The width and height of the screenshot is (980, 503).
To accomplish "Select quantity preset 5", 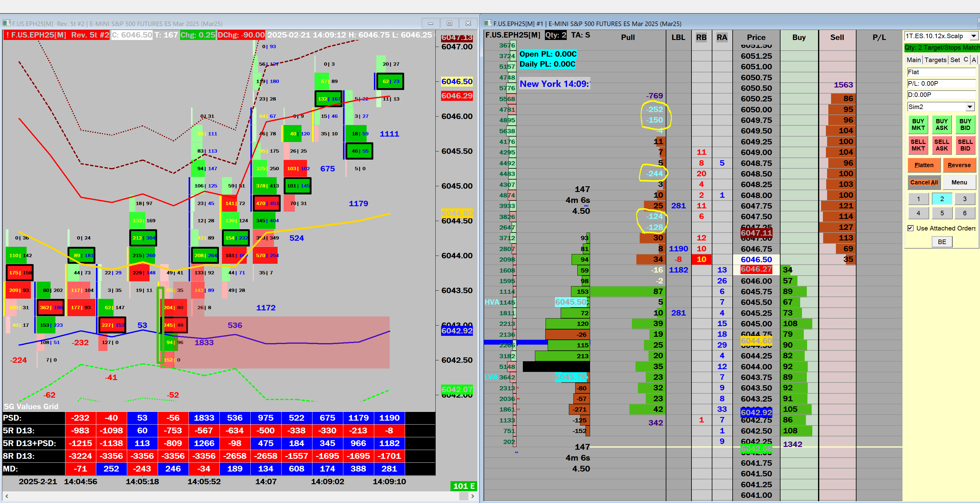I will pyautogui.click(x=942, y=213).
